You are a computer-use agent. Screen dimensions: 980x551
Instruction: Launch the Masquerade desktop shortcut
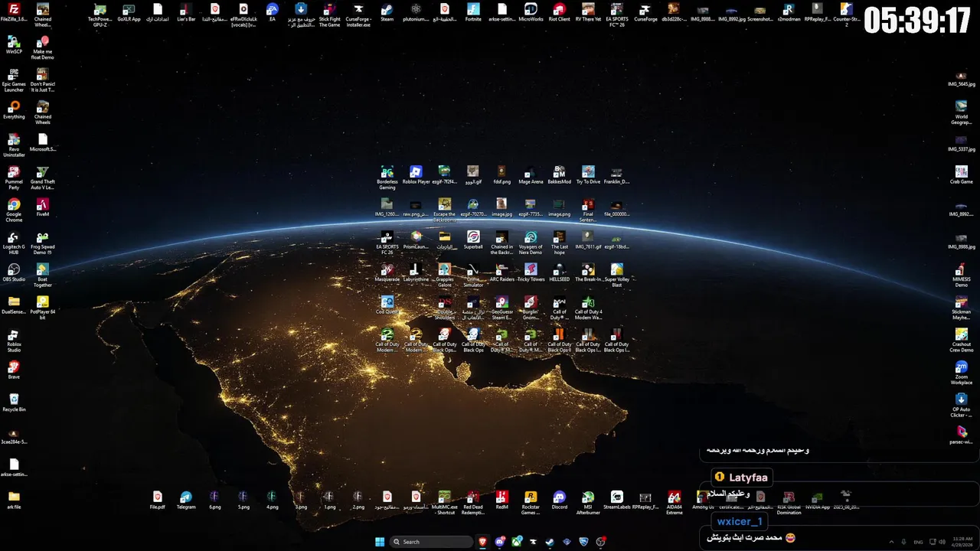click(x=387, y=272)
